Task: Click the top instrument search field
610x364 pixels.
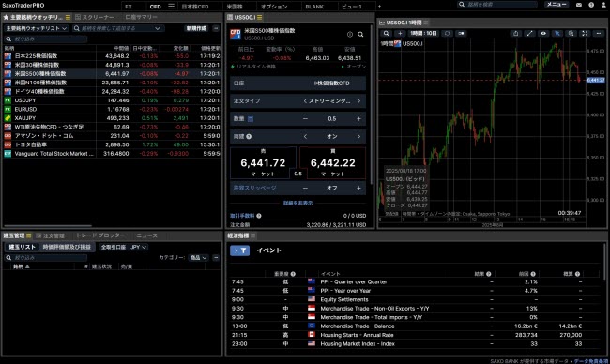Action: click(x=497, y=5)
